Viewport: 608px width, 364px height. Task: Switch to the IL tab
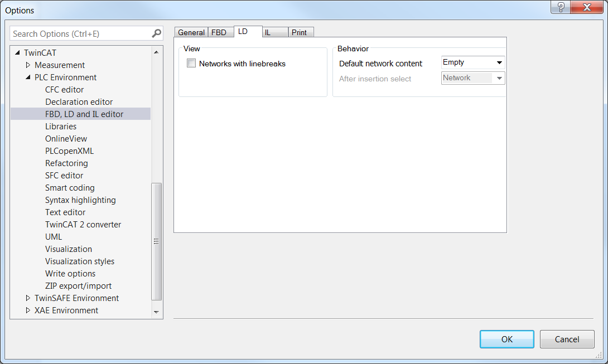point(276,32)
